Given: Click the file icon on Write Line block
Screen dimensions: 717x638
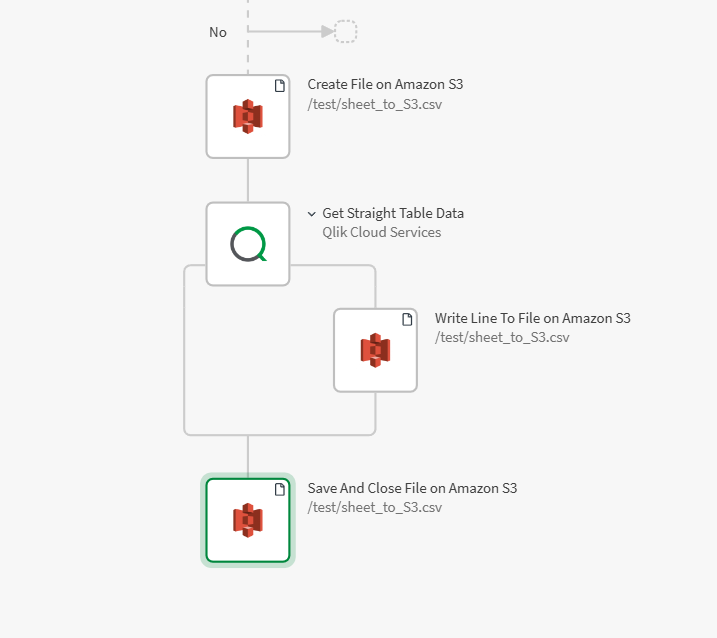Looking at the screenshot, I should click(x=407, y=319).
